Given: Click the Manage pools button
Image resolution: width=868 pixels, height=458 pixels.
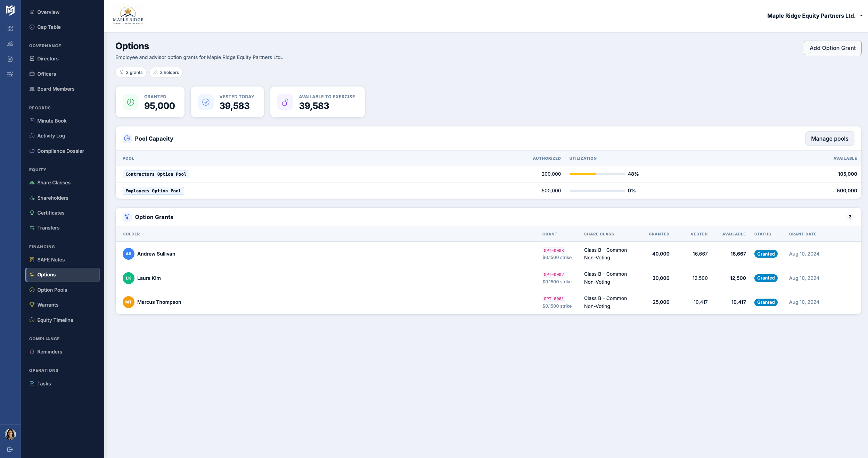Looking at the screenshot, I should tap(829, 139).
